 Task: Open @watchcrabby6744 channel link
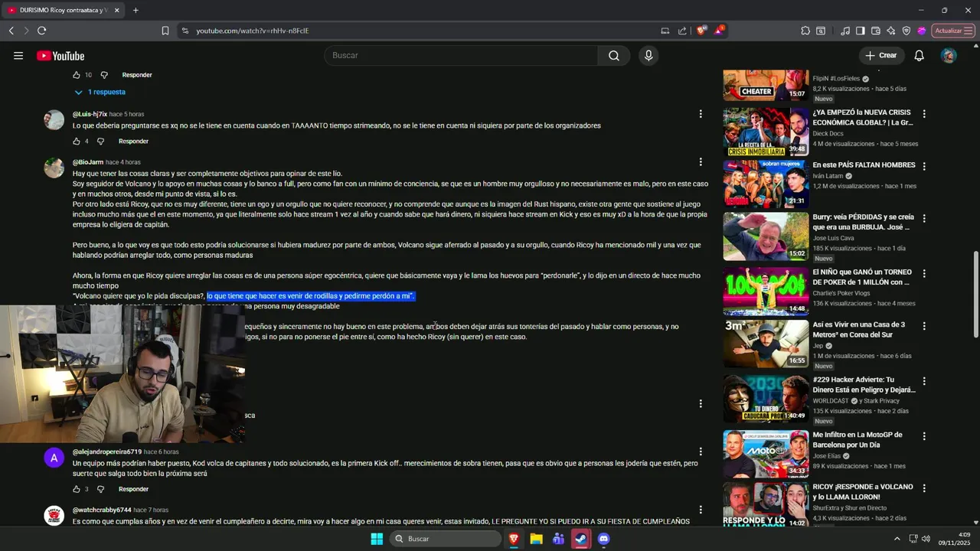pos(102,510)
